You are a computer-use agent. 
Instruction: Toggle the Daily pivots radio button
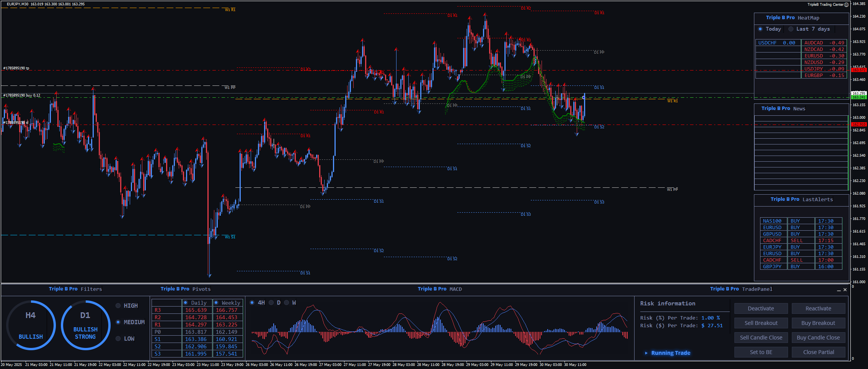point(186,303)
